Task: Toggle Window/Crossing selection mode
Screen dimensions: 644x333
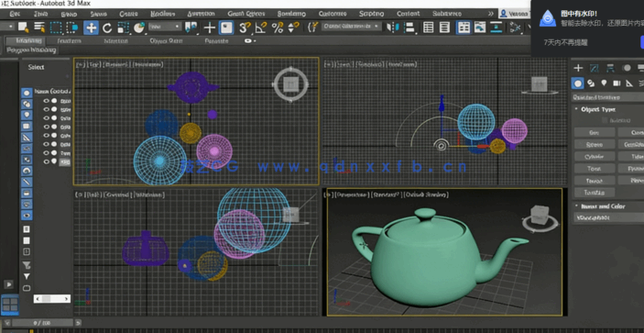Action: 72,28
